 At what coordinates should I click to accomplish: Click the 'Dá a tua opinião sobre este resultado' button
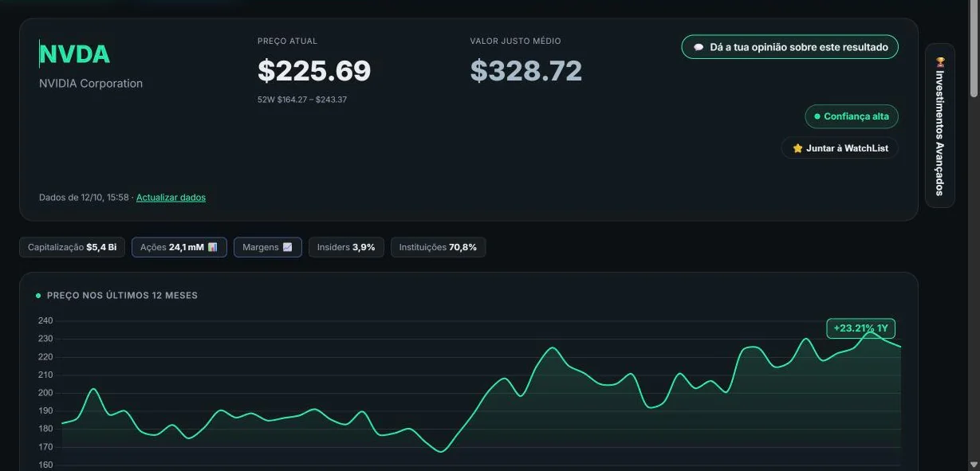point(790,47)
